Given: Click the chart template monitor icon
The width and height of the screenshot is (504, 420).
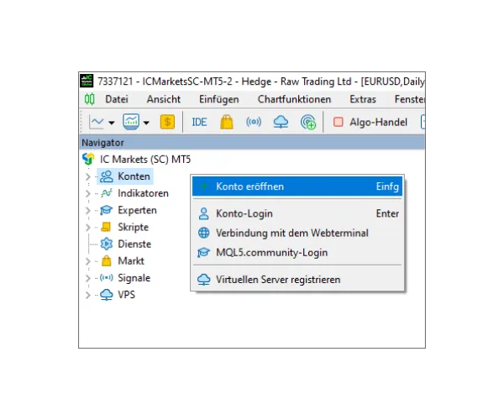Looking at the screenshot, I should click(x=131, y=122).
